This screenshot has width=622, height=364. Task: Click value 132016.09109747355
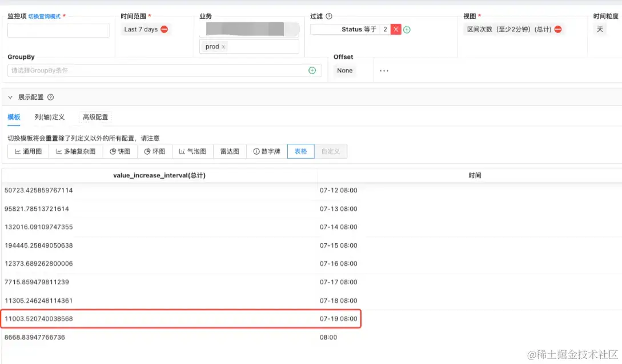(38, 227)
